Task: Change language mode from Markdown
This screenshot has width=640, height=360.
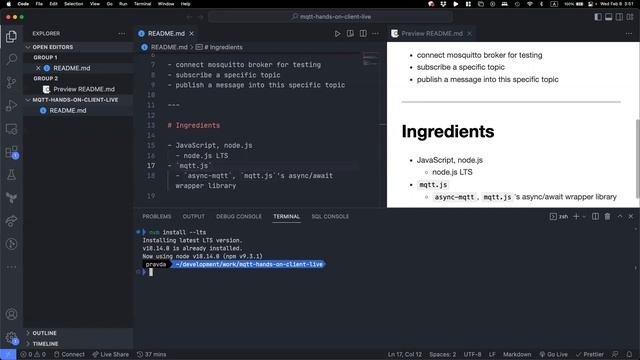Action: [517, 354]
